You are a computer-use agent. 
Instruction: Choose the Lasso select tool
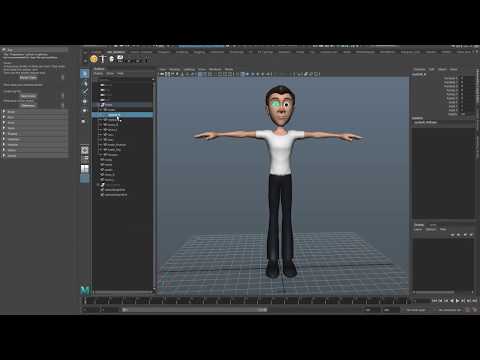coord(85,83)
